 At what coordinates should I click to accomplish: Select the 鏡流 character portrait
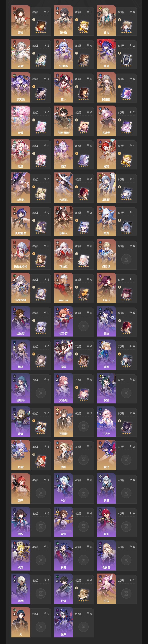(107, 221)
